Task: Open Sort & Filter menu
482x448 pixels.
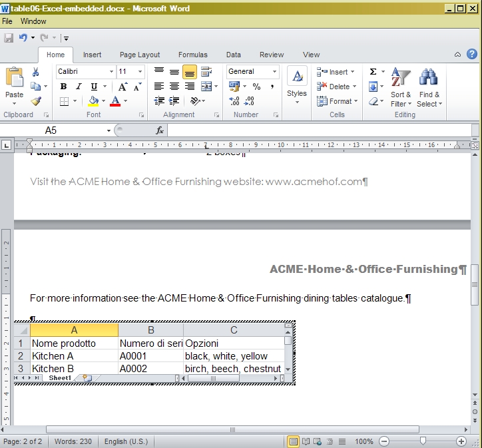Action: (x=401, y=87)
